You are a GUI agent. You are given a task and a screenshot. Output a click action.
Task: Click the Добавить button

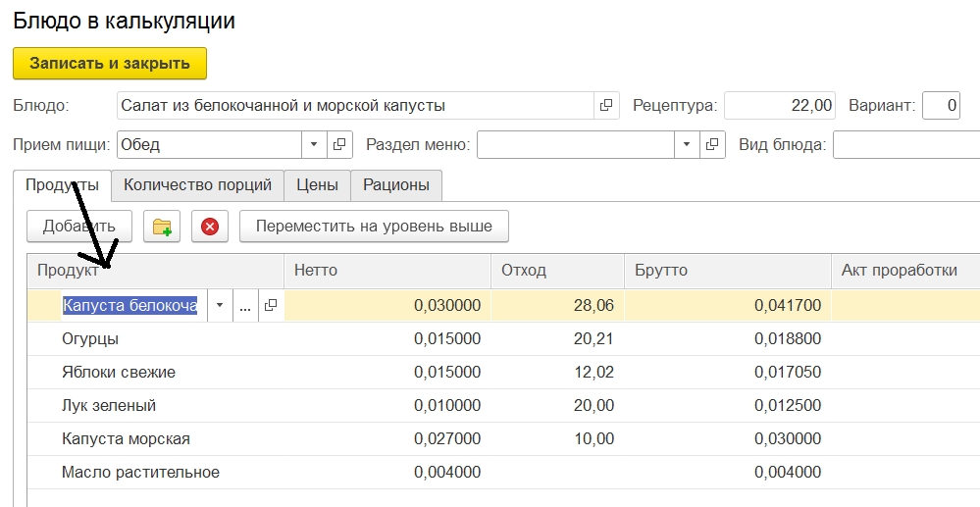[78, 227]
